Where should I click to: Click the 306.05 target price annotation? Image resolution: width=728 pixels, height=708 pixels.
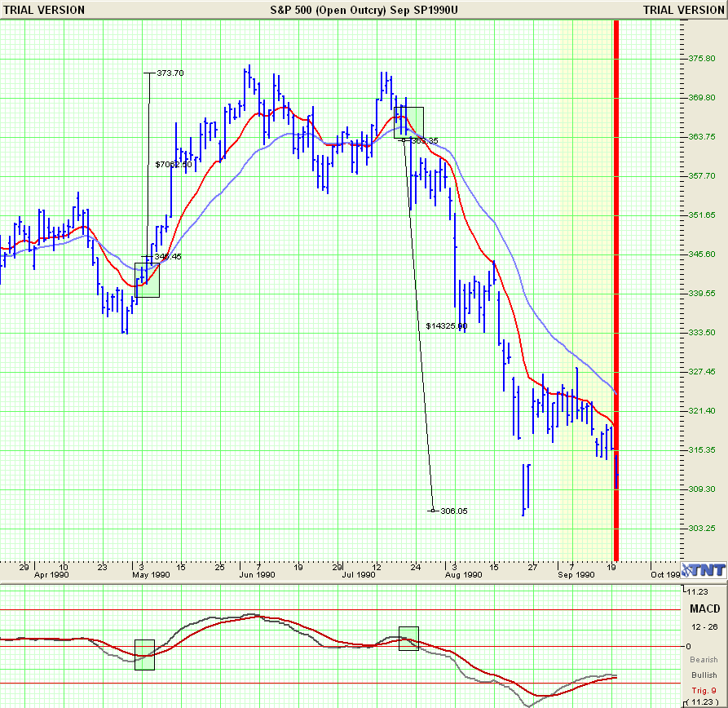pyautogui.click(x=453, y=511)
